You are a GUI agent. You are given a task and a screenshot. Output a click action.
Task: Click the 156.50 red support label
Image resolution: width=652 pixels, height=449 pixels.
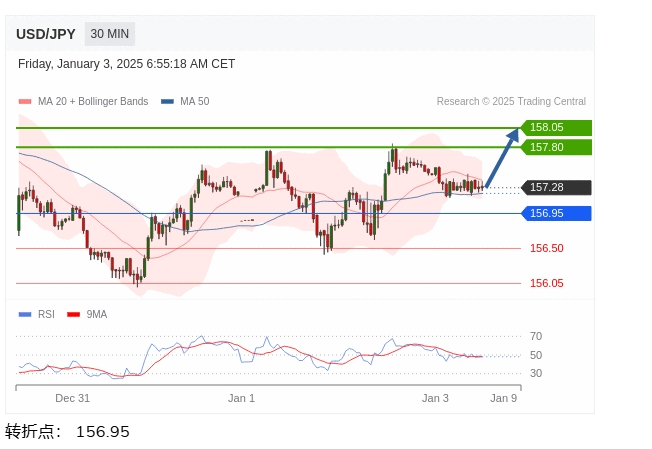tap(546, 248)
